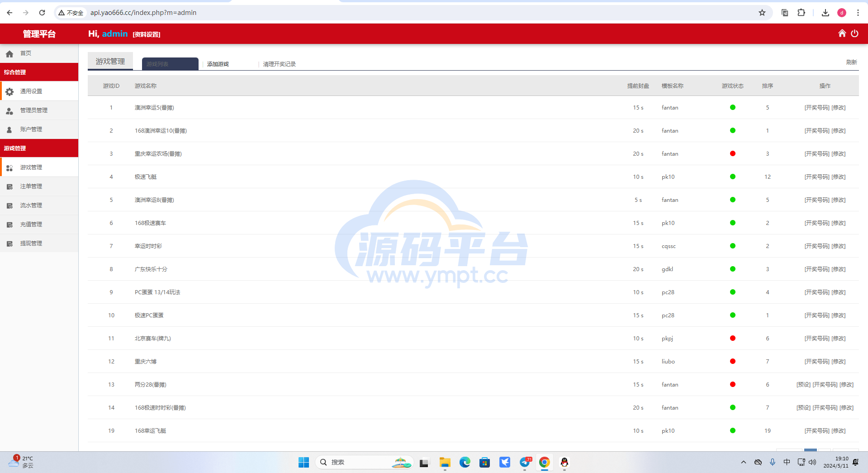Click the 刷新 link at top right
The height and width of the screenshot is (473, 868).
tap(852, 62)
